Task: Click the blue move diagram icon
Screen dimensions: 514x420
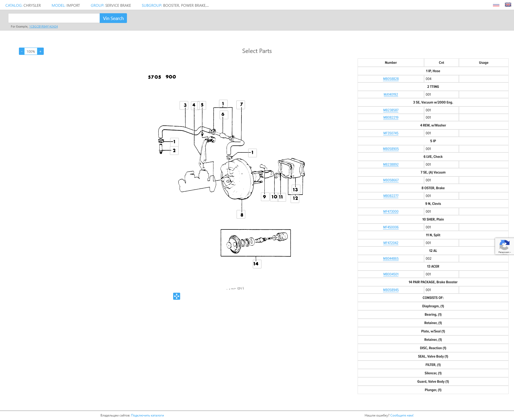Action: (x=177, y=296)
